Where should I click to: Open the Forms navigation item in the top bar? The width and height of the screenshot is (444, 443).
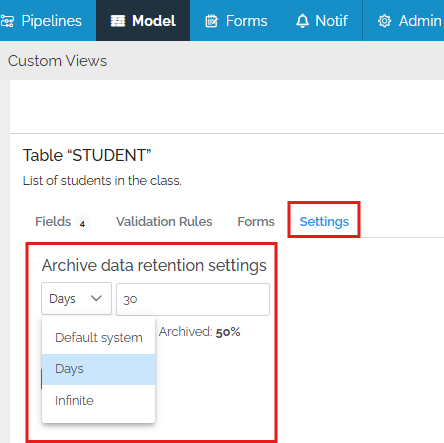click(x=236, y=21)
